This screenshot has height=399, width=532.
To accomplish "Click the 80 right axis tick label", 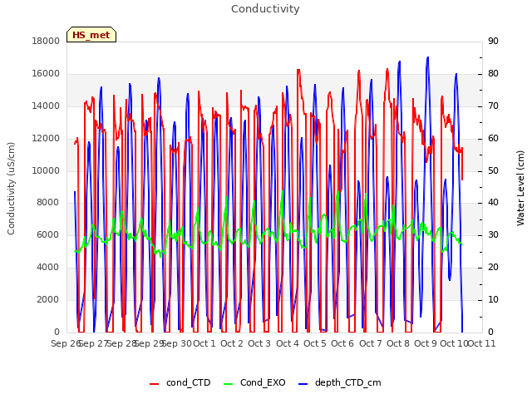I will (493, 74).
